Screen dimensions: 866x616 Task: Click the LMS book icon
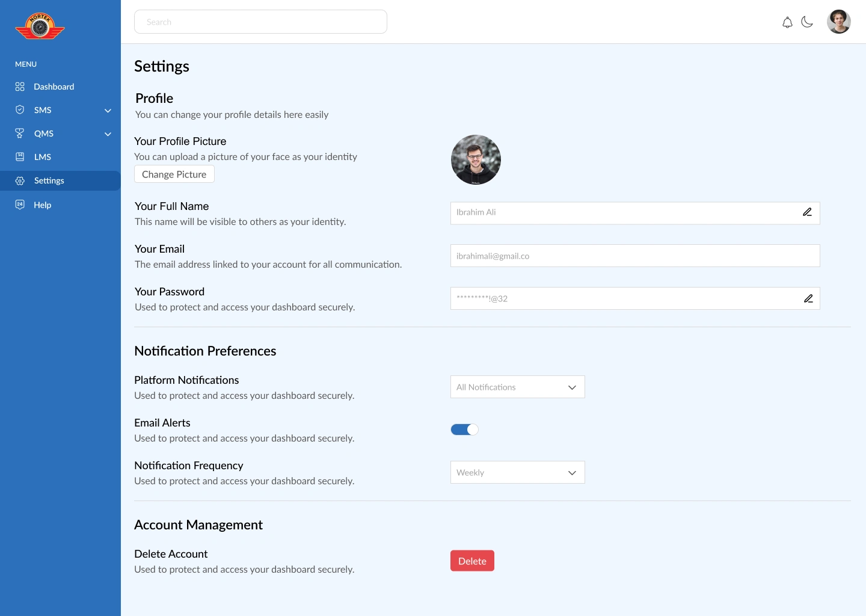(20, 157)
